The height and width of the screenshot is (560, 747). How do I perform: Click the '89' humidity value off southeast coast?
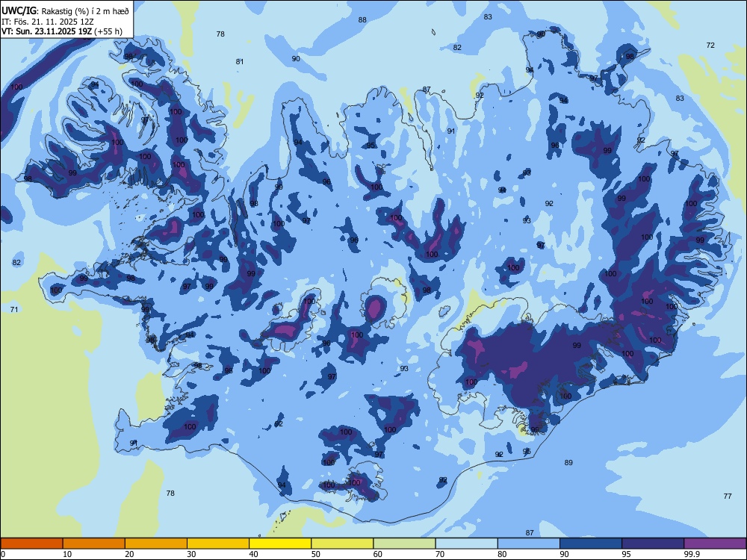pos(568,462)
